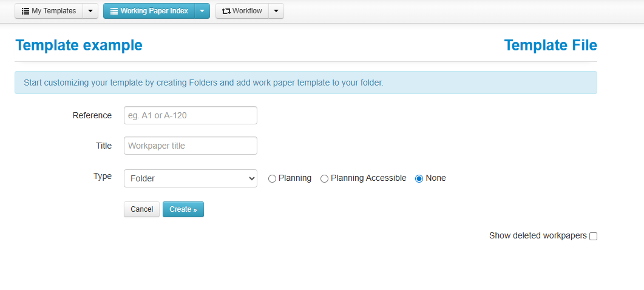
Task: Click the Reference field label
Action: coord(92,115)
